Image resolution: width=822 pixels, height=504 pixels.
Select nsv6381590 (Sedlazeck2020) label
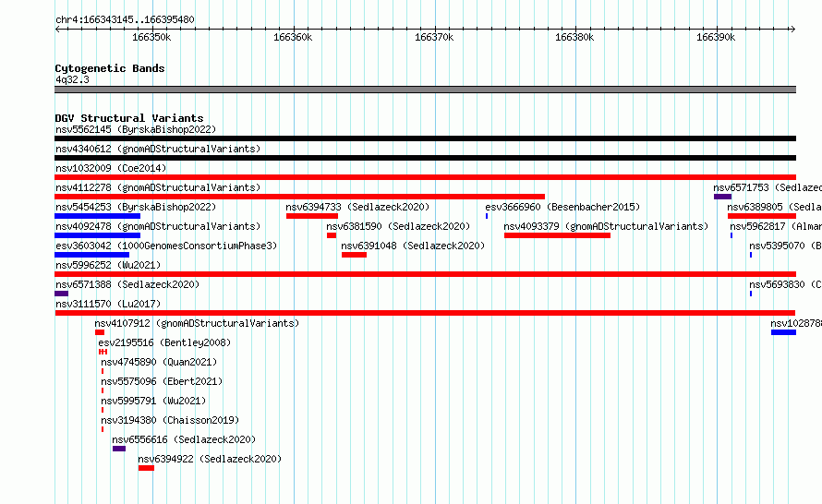[x=398, y=226]
